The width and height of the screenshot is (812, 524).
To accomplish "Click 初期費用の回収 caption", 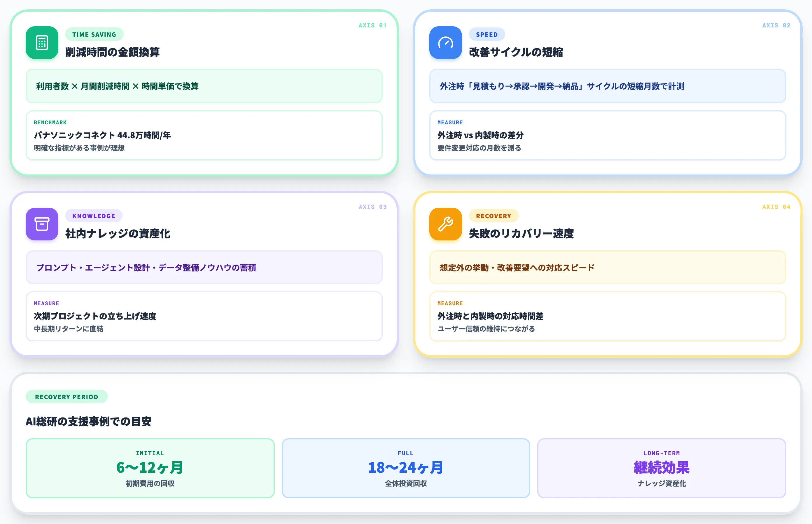I will [150, 483].
